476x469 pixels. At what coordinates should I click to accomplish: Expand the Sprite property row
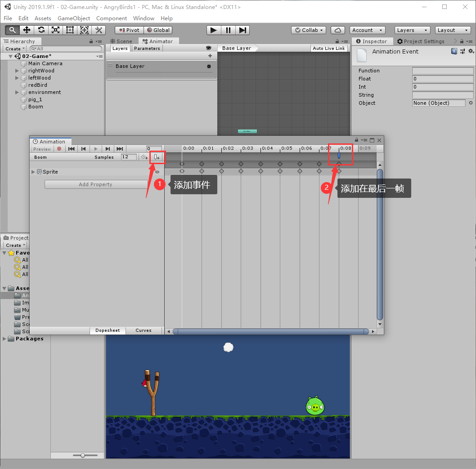point(33,172)
